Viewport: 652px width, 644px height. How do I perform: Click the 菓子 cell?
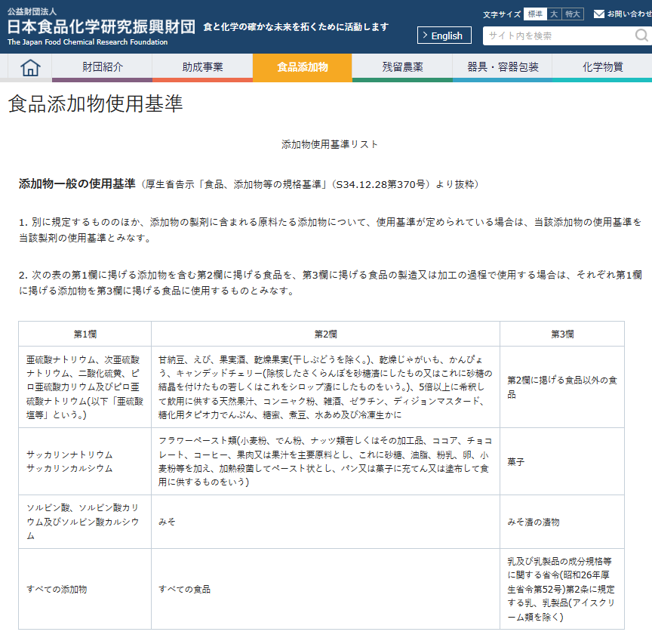coord(562,461)
